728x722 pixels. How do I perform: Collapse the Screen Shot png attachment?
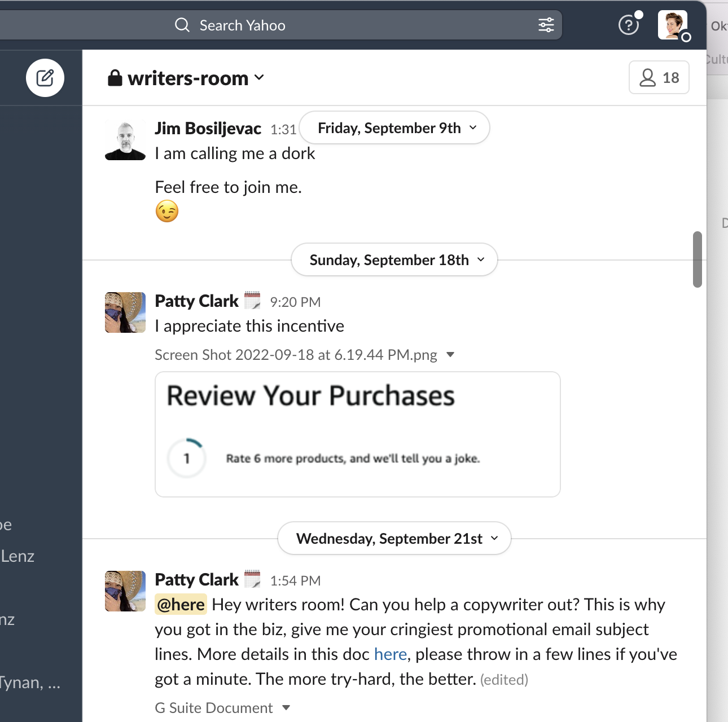point(450,355)
